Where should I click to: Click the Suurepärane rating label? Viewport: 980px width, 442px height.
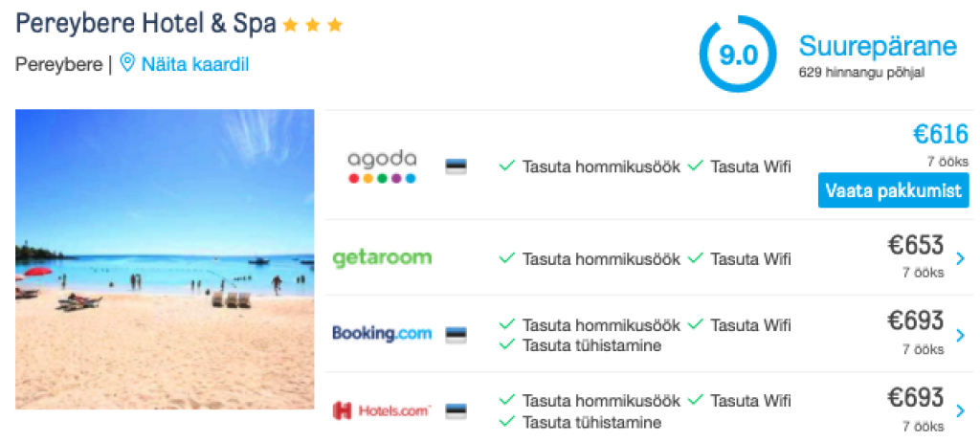pos(878,46)
